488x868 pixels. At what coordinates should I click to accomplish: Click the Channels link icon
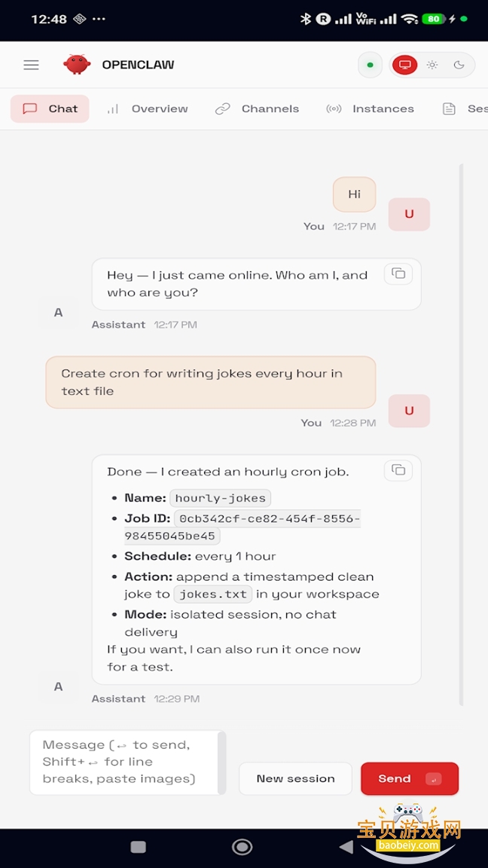click(222, 108)
